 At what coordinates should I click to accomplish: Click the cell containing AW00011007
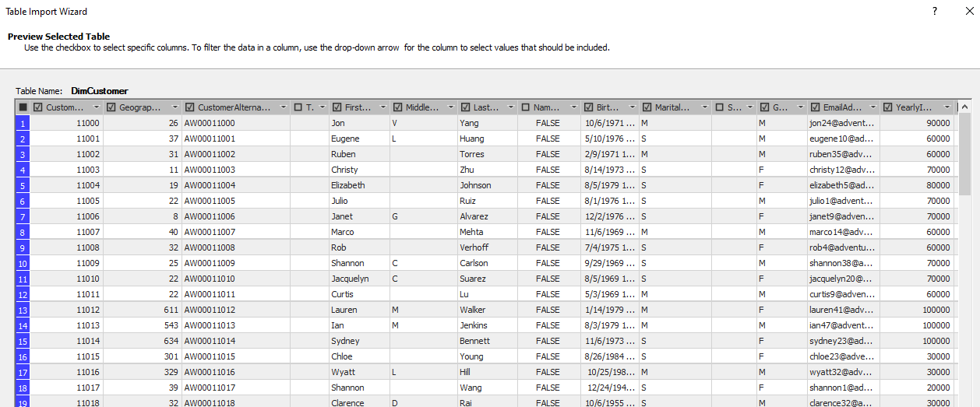pyautogui.click(x=210, y=232)
